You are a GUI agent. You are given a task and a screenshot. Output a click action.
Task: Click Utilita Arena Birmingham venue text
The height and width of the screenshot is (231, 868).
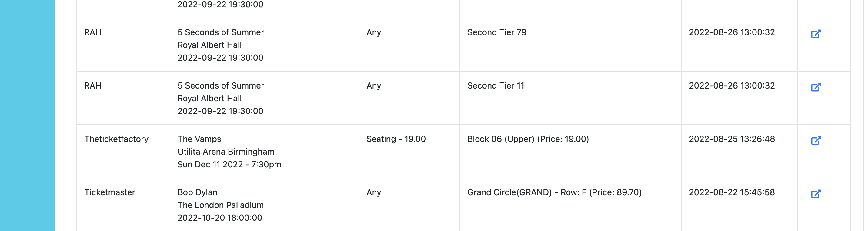click(226, 152)
